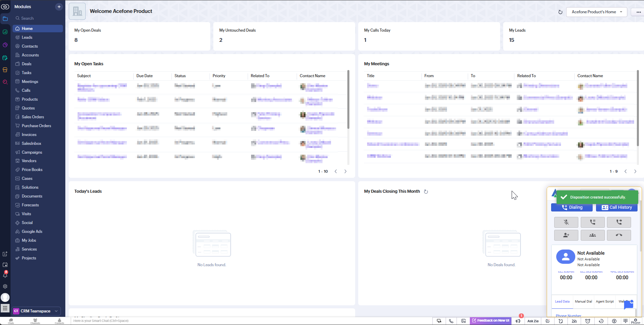Switch to the Agent Script tab
The width and height of the screenshot is (644, 325).
605,302
